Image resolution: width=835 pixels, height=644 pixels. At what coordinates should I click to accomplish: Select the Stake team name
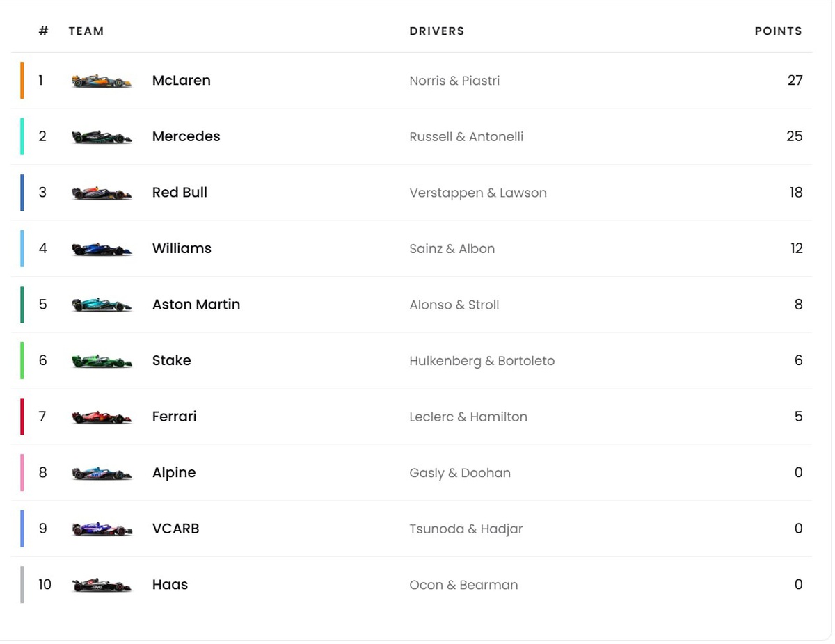(172, 360)
